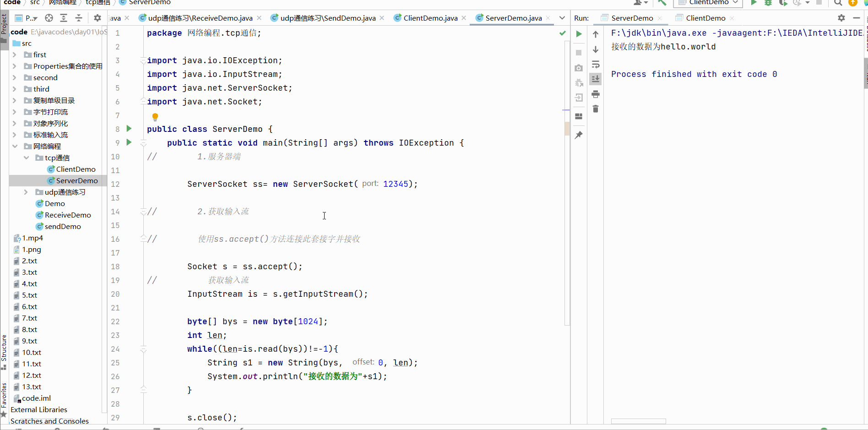868x430 pixels.
Task: Click the pin tab icon in Run panel
Action: point(579,135)
